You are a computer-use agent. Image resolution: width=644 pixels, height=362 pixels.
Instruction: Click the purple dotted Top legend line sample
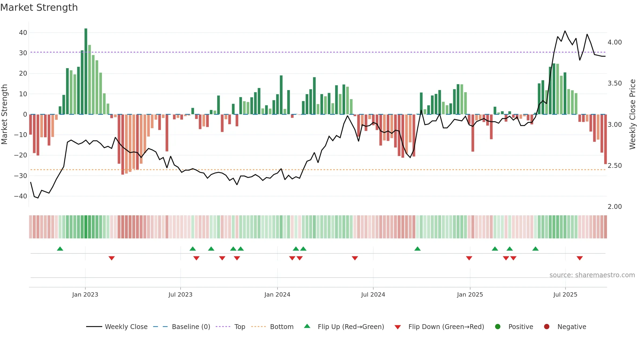[x=223, y=327]
